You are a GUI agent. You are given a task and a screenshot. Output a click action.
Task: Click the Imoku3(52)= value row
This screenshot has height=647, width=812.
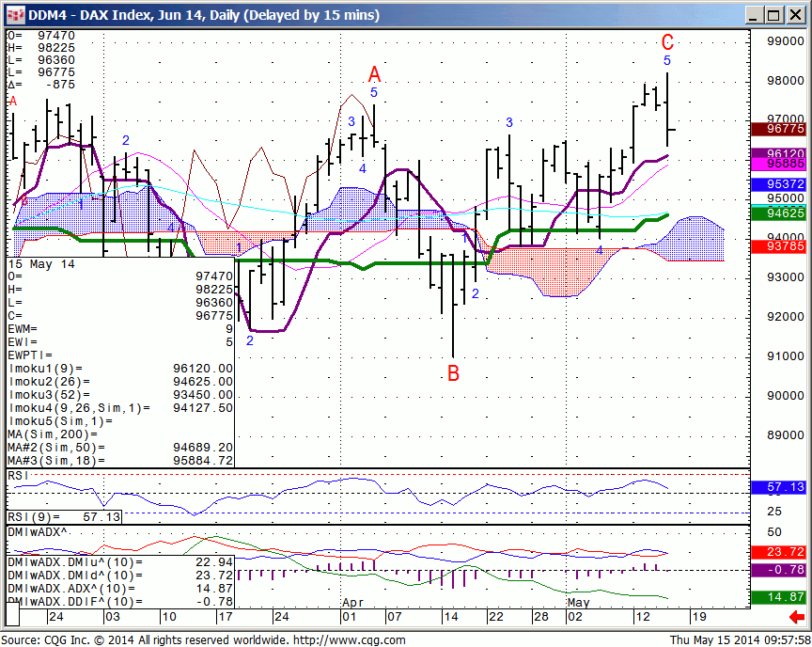tap(120, 395)
